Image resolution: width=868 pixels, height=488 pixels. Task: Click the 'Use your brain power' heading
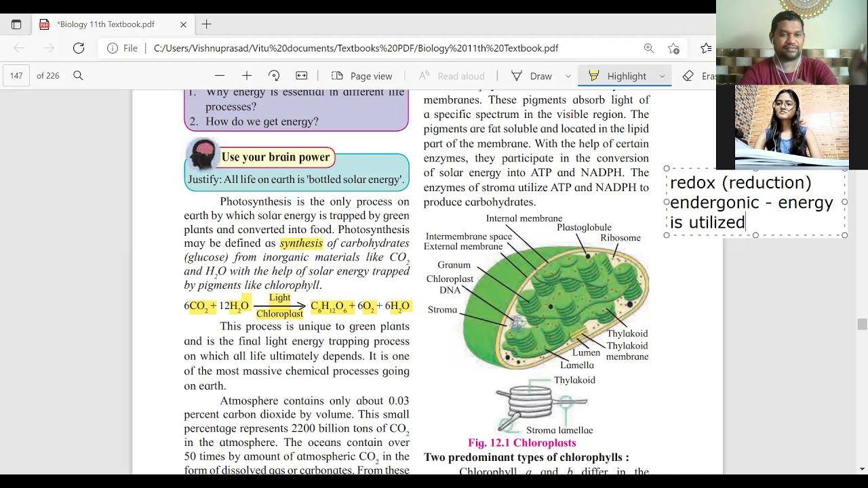point(275,157)
